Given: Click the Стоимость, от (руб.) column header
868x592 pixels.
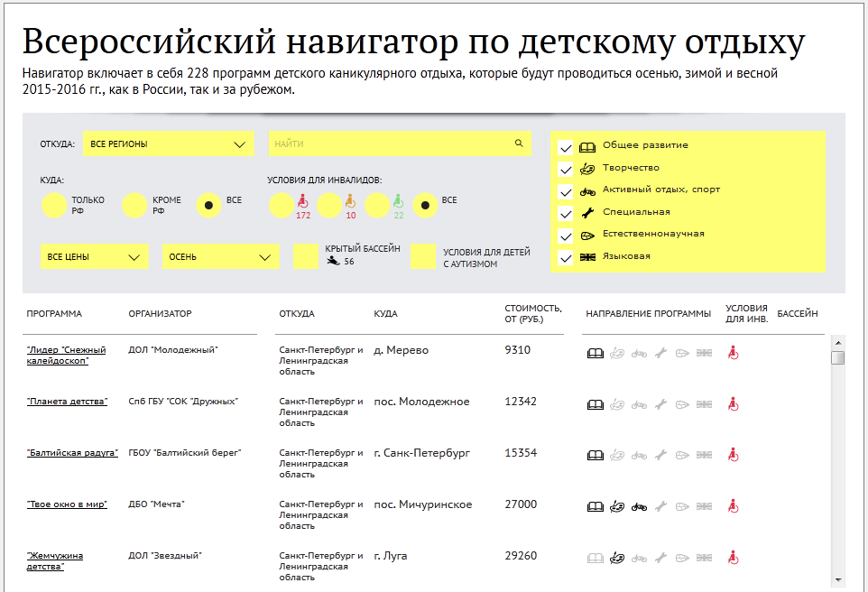Looking at the screenshot, I should (533, 313).
